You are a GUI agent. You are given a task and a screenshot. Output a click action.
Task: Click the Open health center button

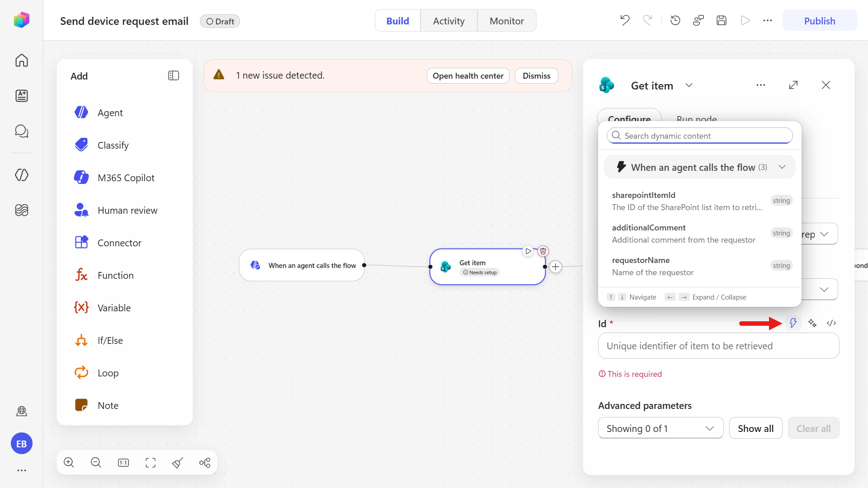point(468,75)
